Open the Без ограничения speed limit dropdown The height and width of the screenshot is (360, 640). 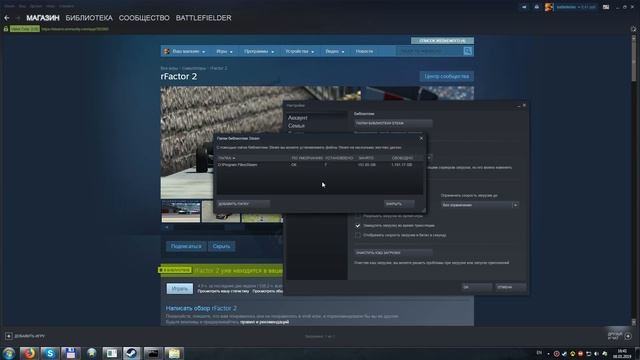pos(480,205)
